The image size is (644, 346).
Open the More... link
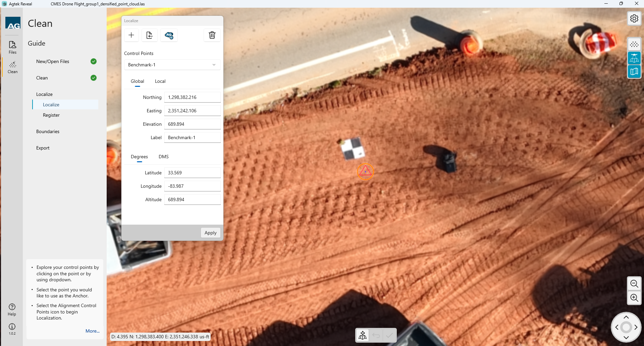[92, 331]
